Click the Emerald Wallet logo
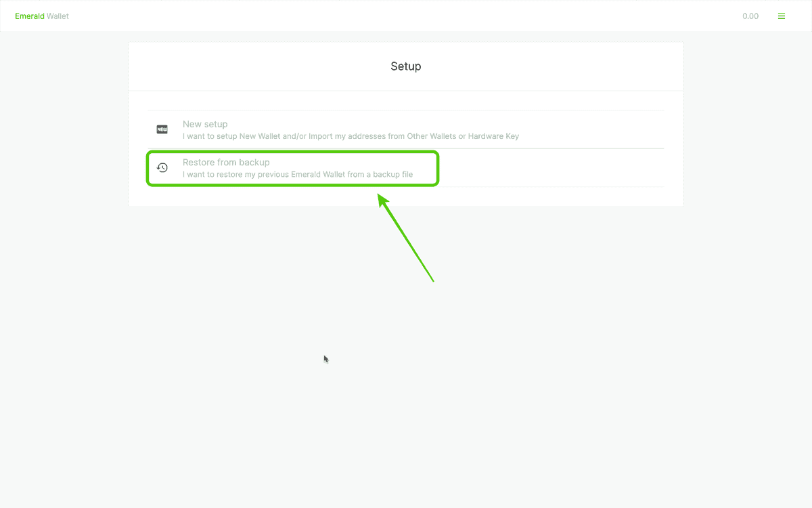The height and width of the screenshot is (508, 812). pos(41,16)
